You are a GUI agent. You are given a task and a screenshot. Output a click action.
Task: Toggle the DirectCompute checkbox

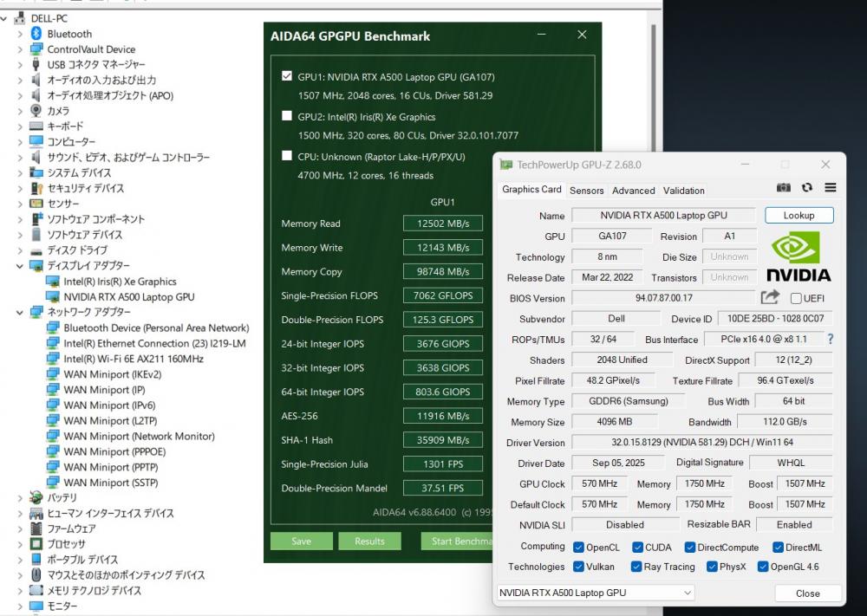(x=689, y=547)
